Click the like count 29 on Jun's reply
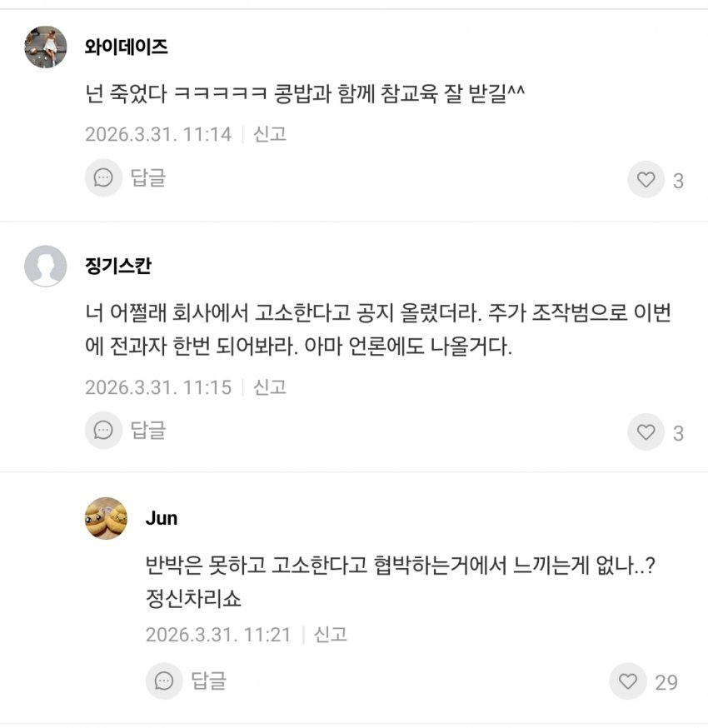Screen dimensions: 708x728 (666, 683)
